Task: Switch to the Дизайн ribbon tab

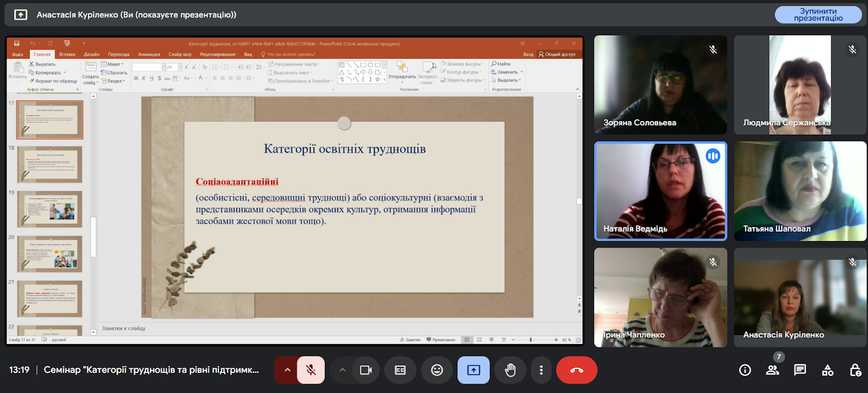Action: pyautogui.click(x=92, y=54)
